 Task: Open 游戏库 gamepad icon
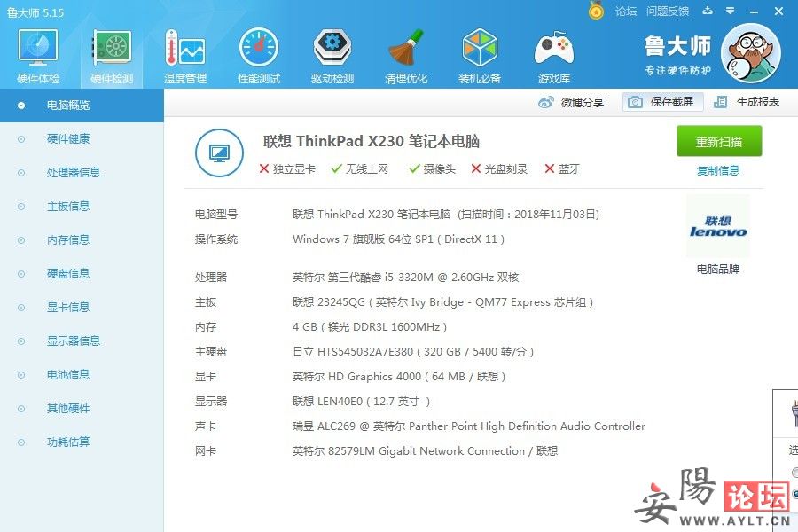pyautogui.click(x=553, y=56)
